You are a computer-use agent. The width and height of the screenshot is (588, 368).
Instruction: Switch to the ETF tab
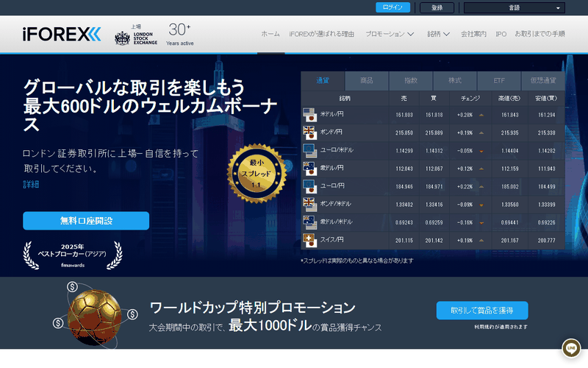499,80
